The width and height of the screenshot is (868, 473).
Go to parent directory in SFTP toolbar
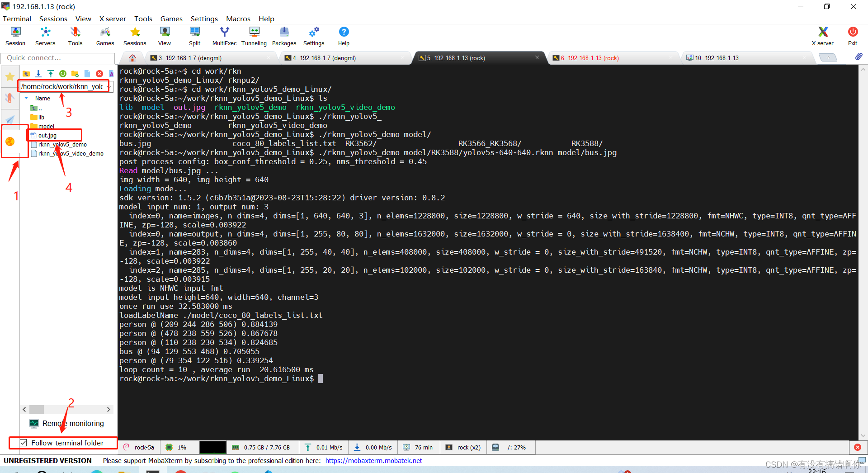(x=26, y=74)
